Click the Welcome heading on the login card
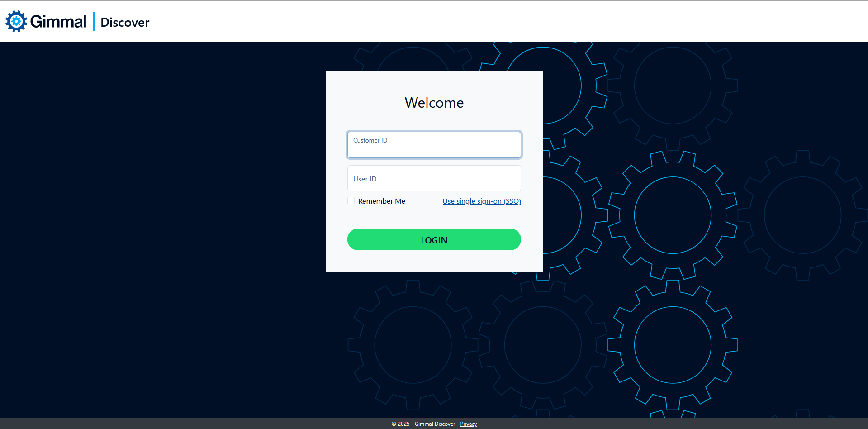This screenshot has width=868, height=429. 434,103
